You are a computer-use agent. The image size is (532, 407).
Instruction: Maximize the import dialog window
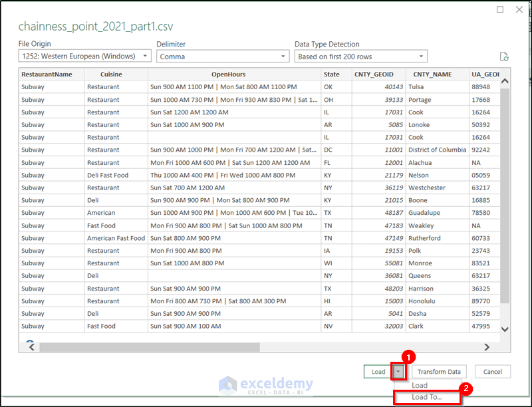click(500, 9)
